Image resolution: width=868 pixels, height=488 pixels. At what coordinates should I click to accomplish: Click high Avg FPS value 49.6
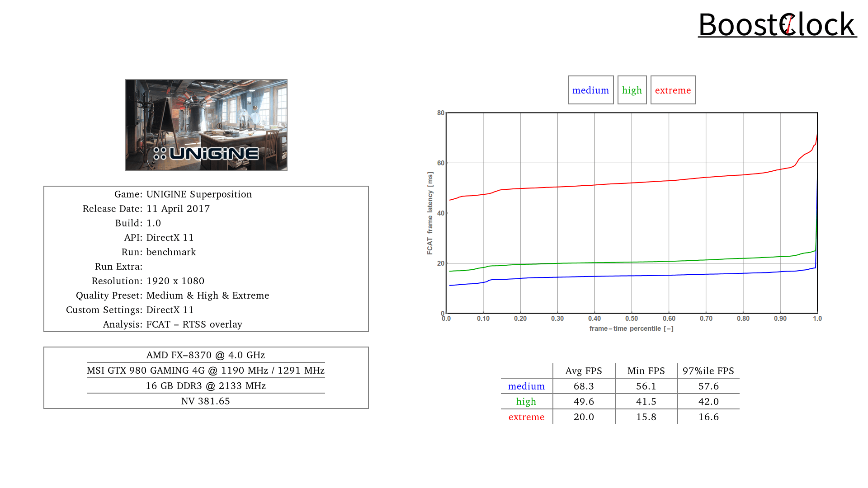pos(584,402)
